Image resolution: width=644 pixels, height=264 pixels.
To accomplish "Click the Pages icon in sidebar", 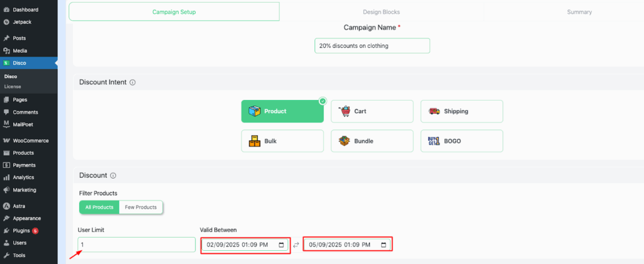I will pyautogui.click(x=6, y=100).
